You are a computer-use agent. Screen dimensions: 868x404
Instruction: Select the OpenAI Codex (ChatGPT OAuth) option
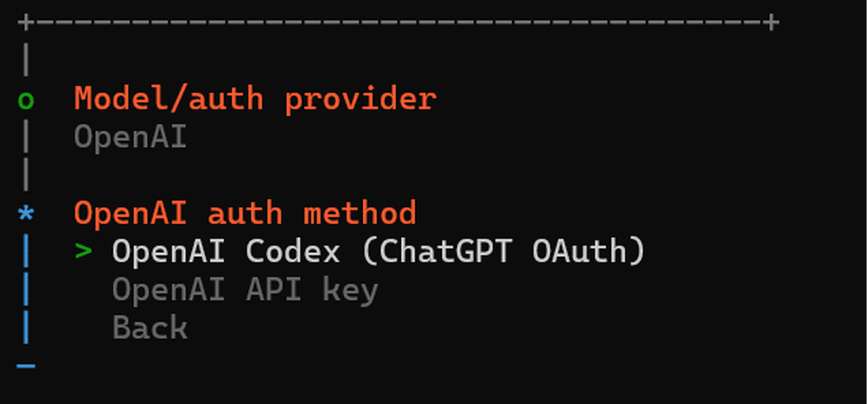(378, 252)
